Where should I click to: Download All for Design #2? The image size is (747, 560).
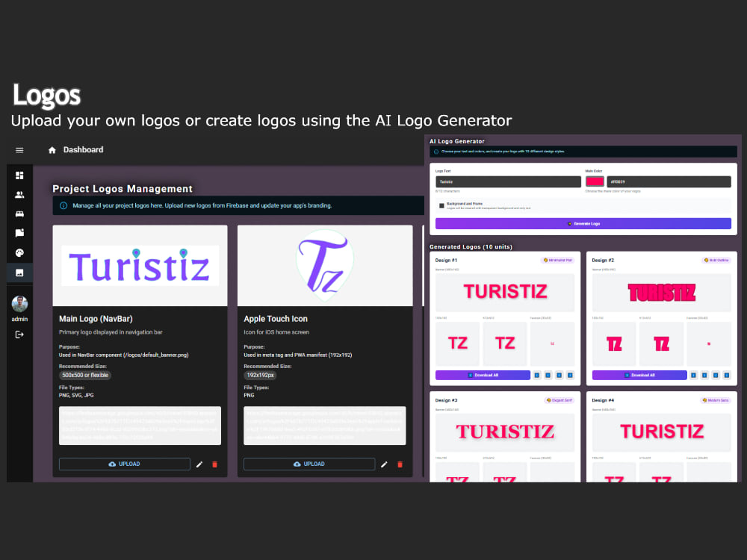(x=639, y=376)
